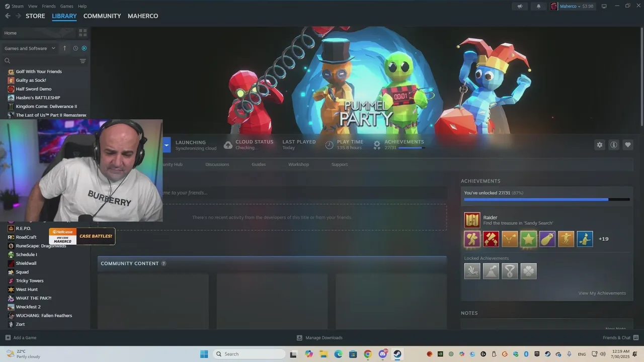Click the taskbar Search box

(249, 354)
